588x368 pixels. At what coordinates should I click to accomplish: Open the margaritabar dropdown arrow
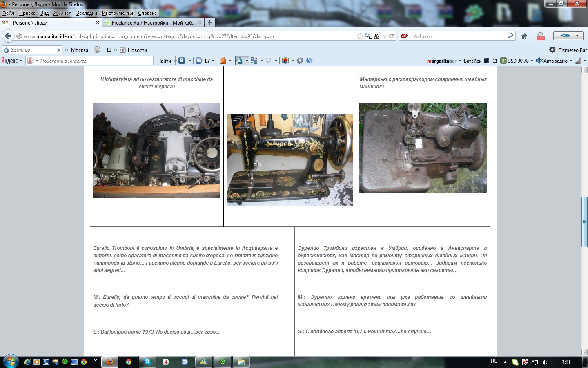(x=460, y=61)
